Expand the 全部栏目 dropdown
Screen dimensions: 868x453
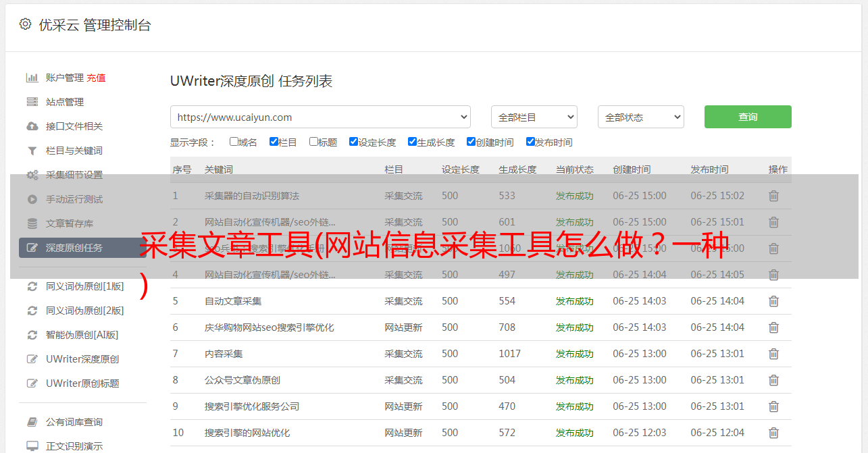point(534,117)
